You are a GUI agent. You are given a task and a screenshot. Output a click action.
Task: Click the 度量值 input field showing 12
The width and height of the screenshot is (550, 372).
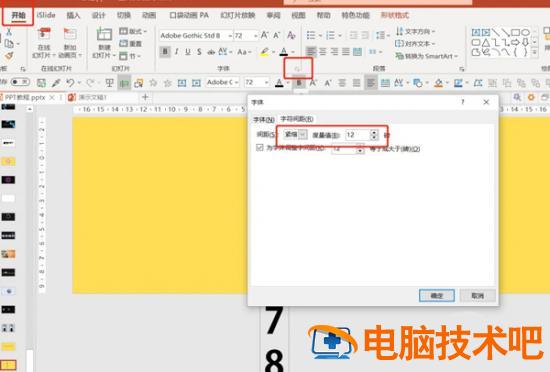click(x=357, y=135)
